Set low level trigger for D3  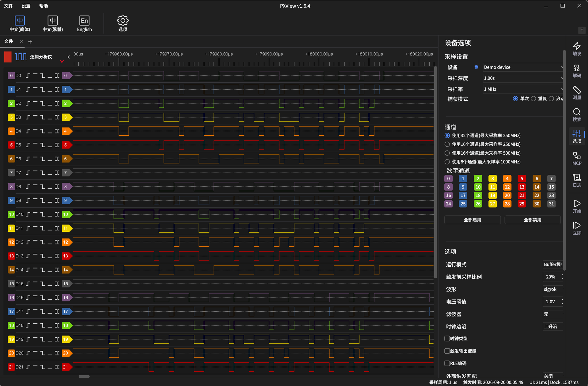pos(50,117)
